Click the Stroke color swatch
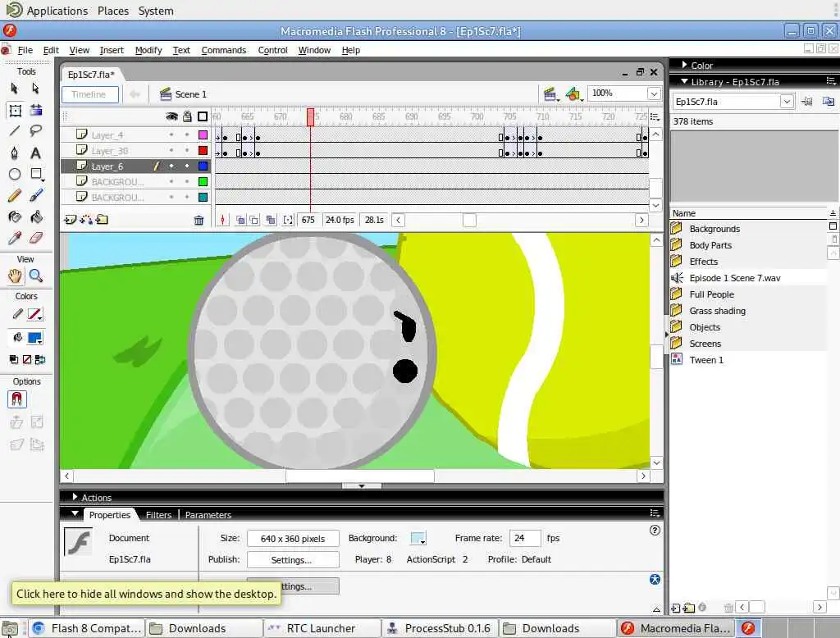840x638 pixels. point(35,314)
